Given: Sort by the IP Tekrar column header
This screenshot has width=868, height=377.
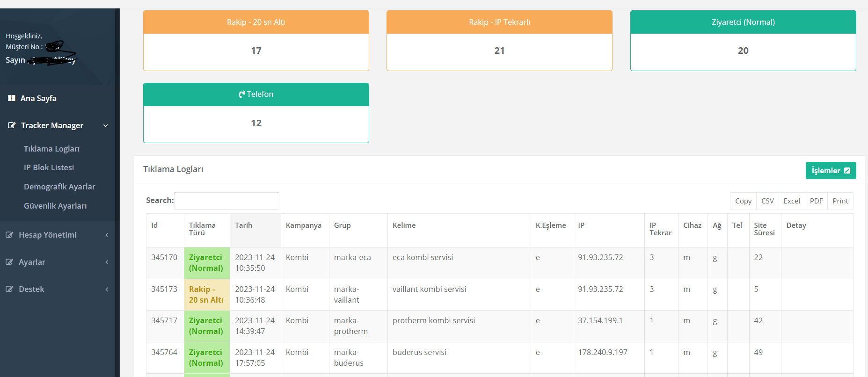Looking at the screenshot, I should 661,230.
